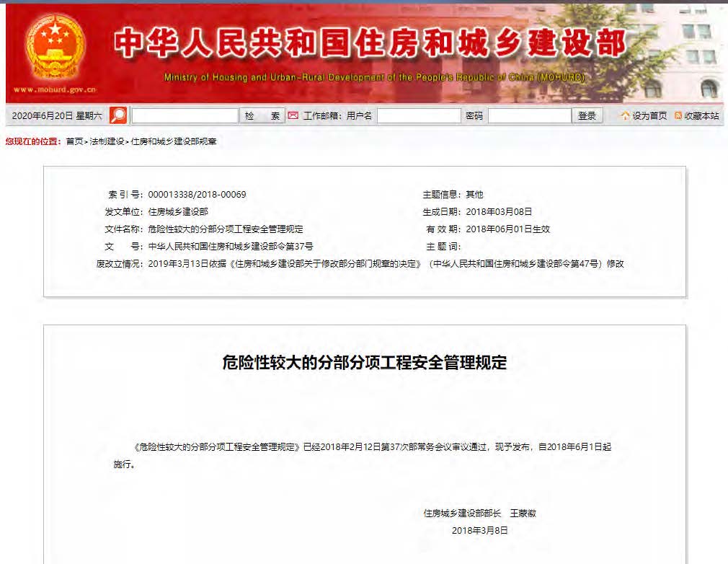Click the 您现在的位置 label

click(33, 141)
